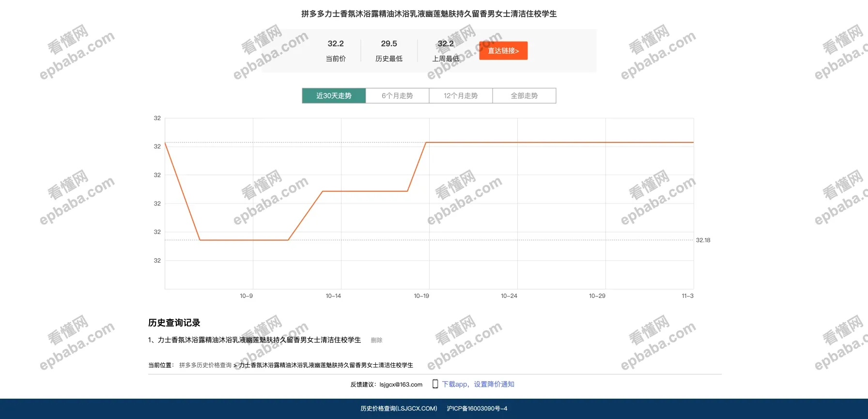Click the 10-24 axis date label
The height and width of the screenshot is (419, 868).
point(509,296)
